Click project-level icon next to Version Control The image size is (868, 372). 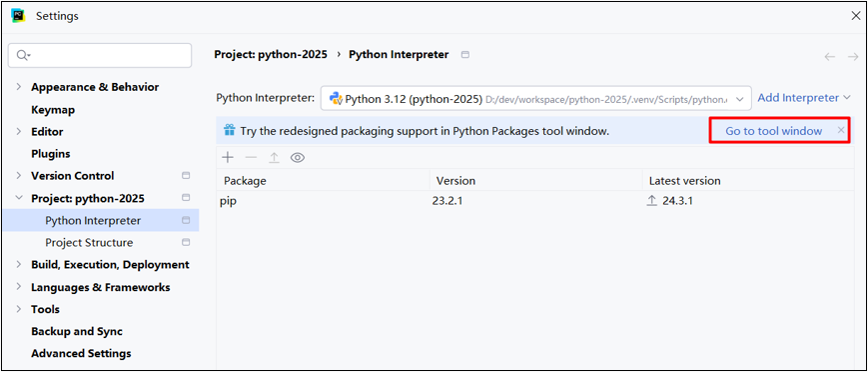click(186, 176)
